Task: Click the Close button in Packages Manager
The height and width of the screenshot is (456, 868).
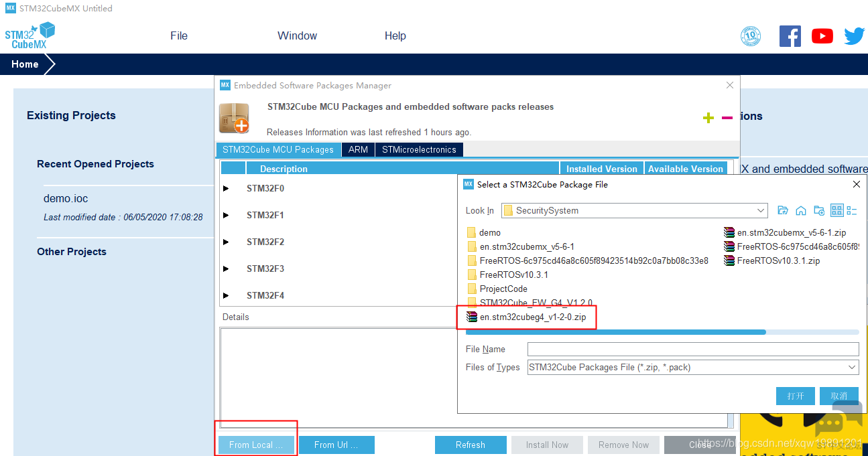Action: coord(700,445)
